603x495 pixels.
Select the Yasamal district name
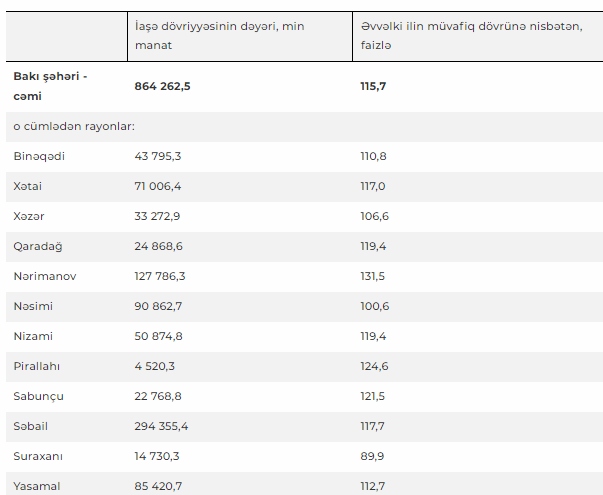[37, 486]
